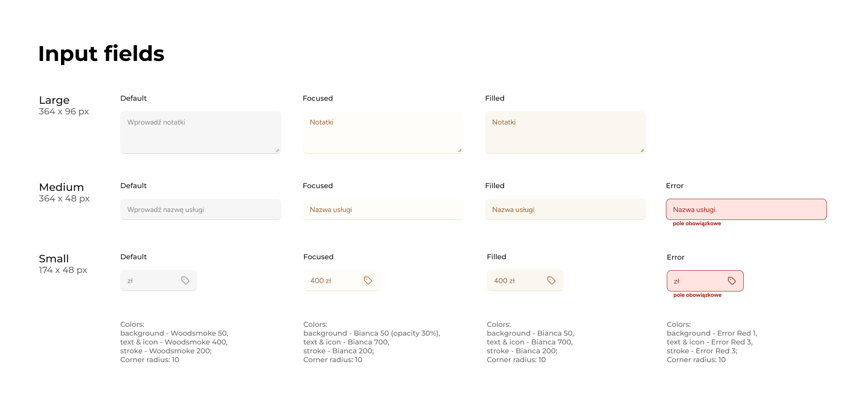
Task: Click the Large Filled 'Notatki' text area
Action: point(565,132)
